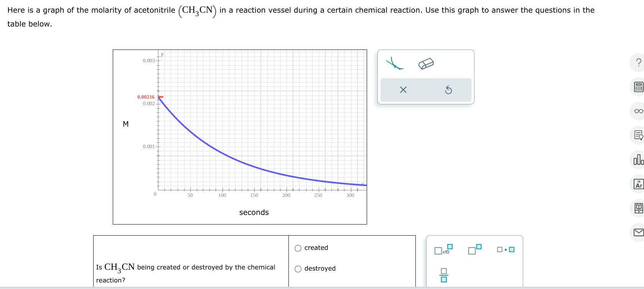Open the explanation notes icon
Screen dimensions: 644x289
coord(638,135)
